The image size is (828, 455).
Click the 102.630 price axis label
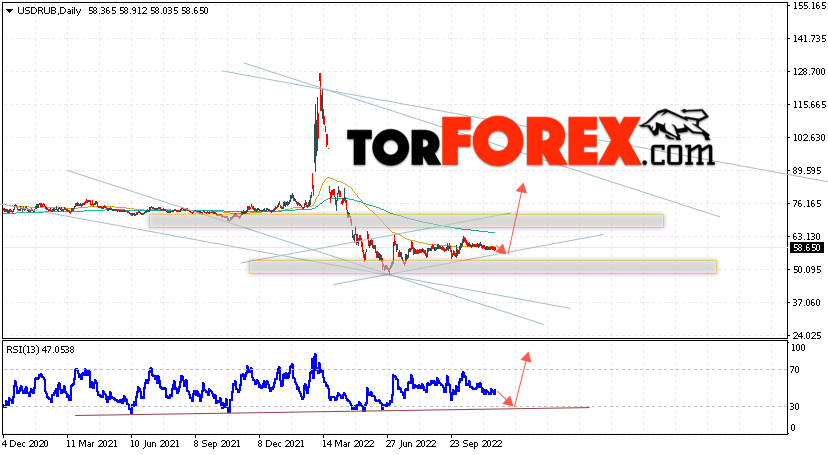(x=809, y=138)
